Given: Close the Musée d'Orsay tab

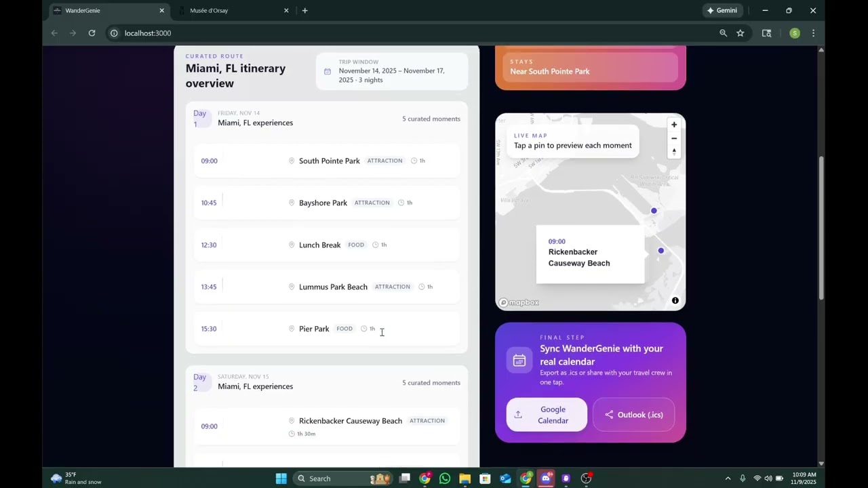Looking at the screenshot, I should click(x=286, y=11).
